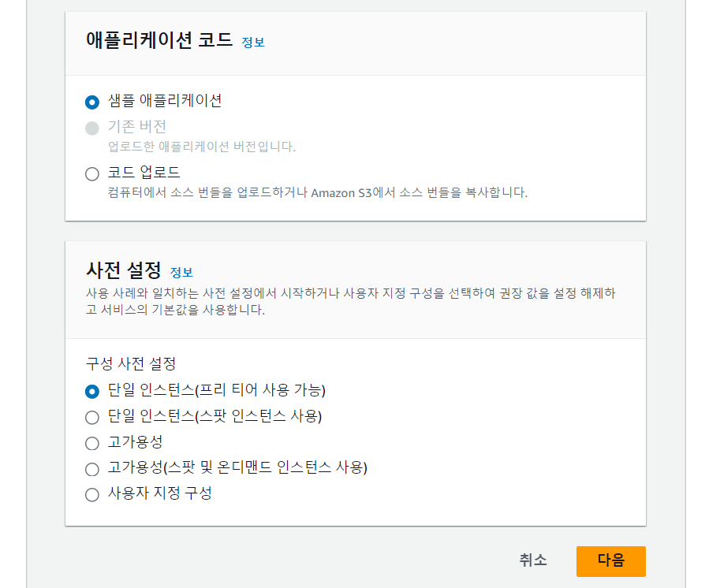The image size is (720, 588).
Task: Choose the 코드 업로드 radio button
Action: [x=92, y=174]
